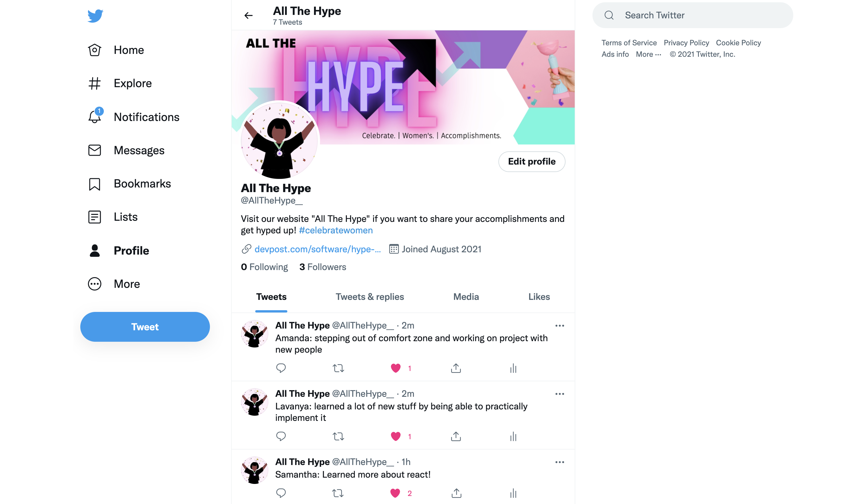Toggle like on Samantha's tweet
Viewport: 846px width, 504px height.
(395, 493)
